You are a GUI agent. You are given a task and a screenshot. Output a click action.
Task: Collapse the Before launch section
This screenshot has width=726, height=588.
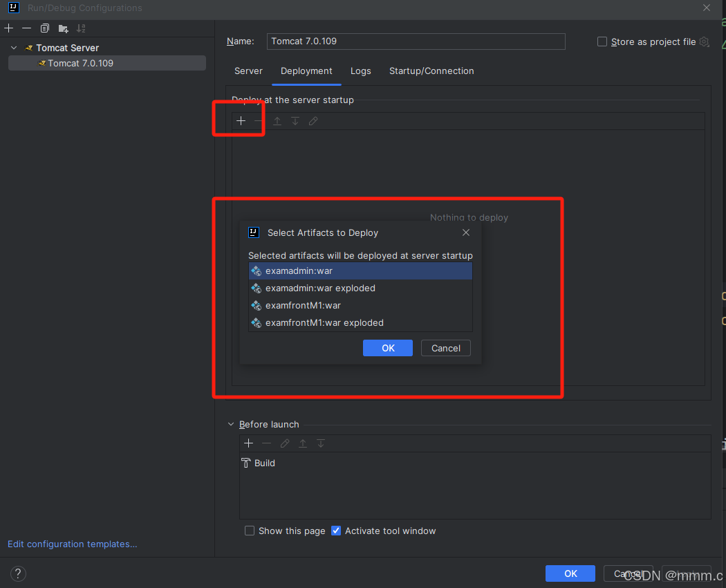231,424
